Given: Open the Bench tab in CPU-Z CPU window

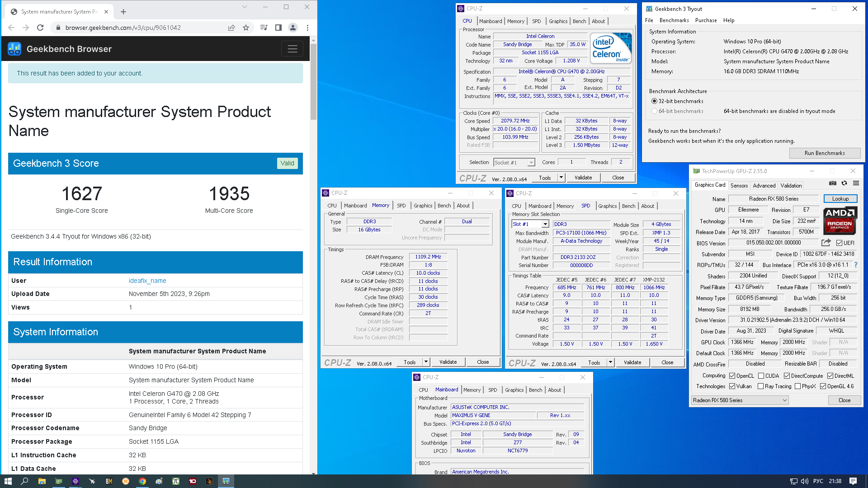Looking at the screenshot, I should pyautogui.click(x=579, y=21).
